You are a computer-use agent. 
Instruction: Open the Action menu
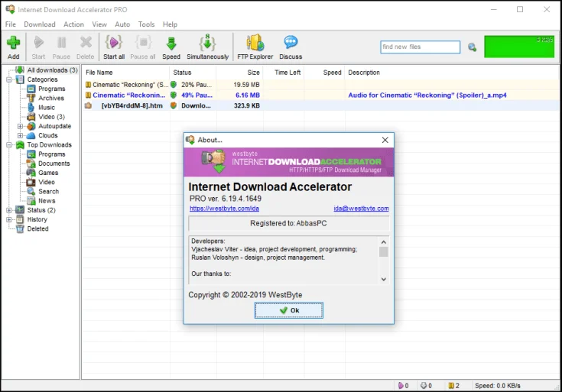(x=73, y=24)
